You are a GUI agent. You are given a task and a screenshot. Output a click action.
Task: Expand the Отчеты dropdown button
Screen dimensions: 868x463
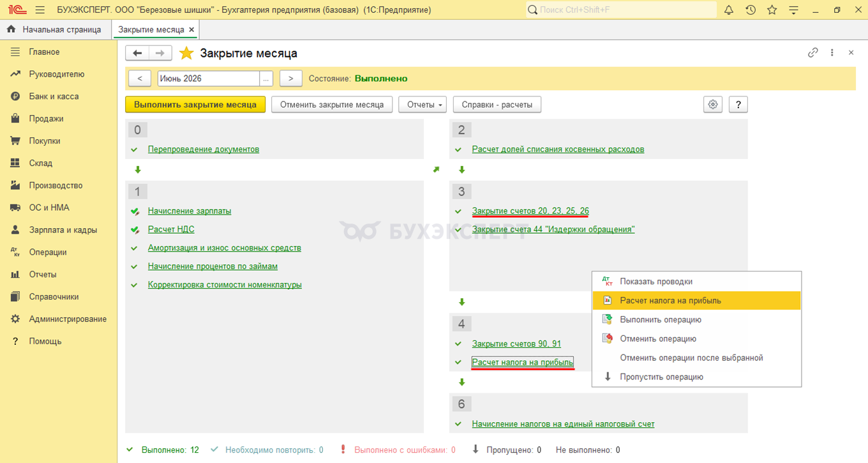point(423,104)
